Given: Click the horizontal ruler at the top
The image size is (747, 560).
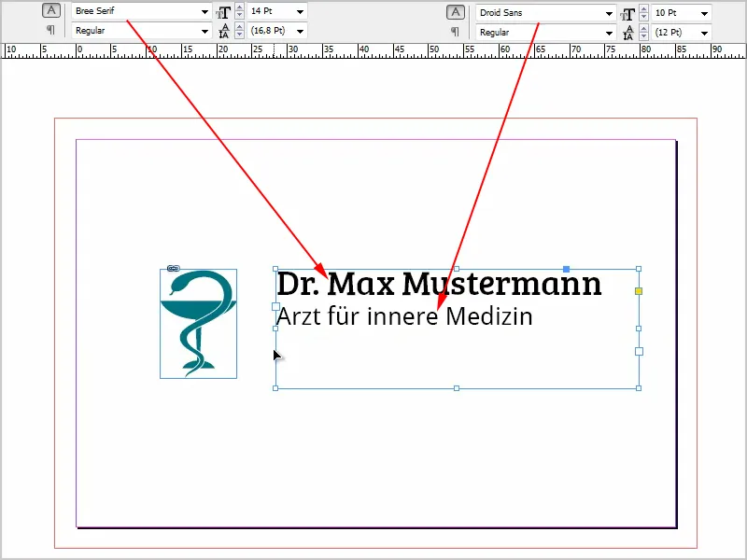Looking at the screenshot, I should pyautogui.click(x=373, y=51).
